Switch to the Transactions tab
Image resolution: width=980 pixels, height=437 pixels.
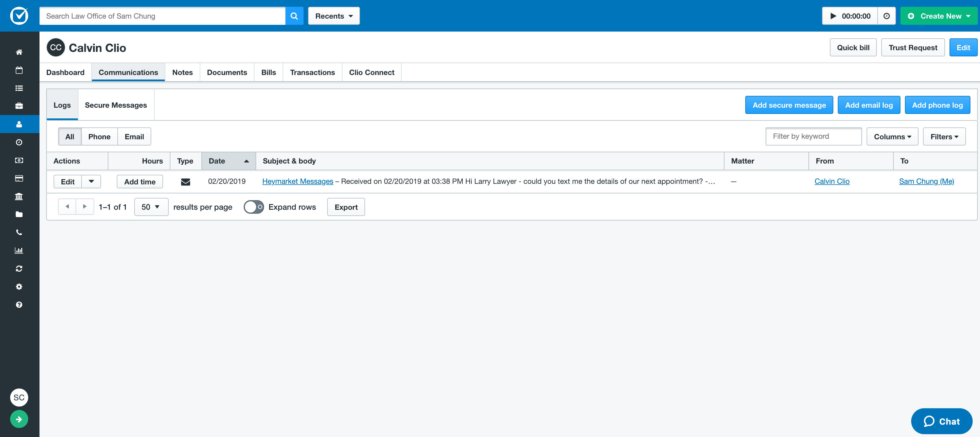(x=312, y=72)
